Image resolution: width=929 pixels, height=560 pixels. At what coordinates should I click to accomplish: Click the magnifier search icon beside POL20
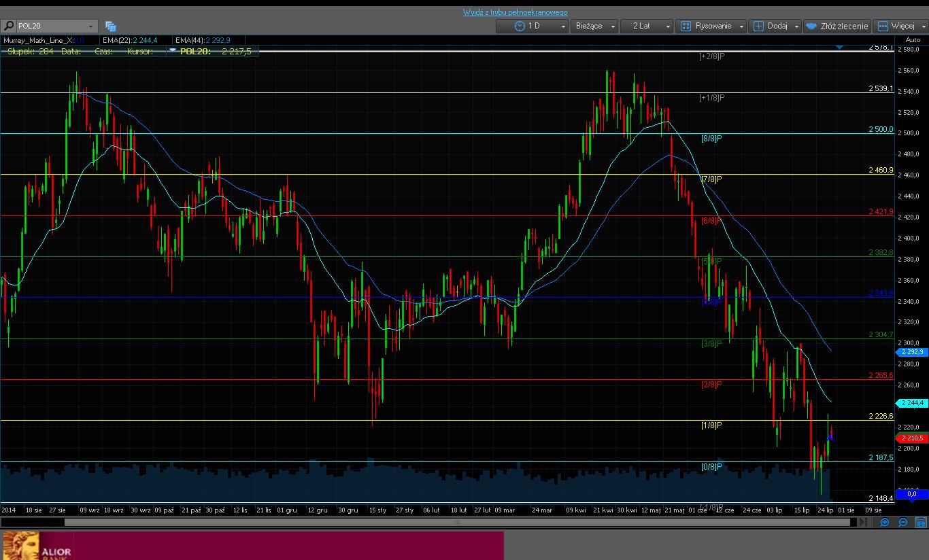pos(9,26)
